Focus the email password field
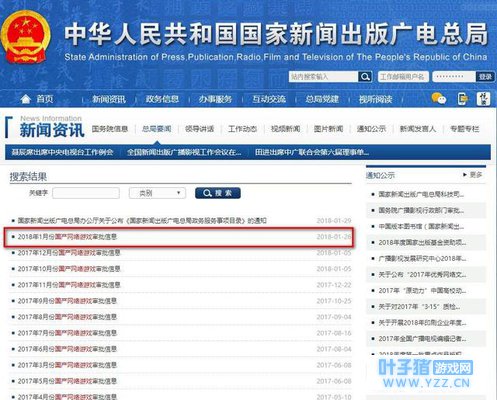 pos(454,77)
